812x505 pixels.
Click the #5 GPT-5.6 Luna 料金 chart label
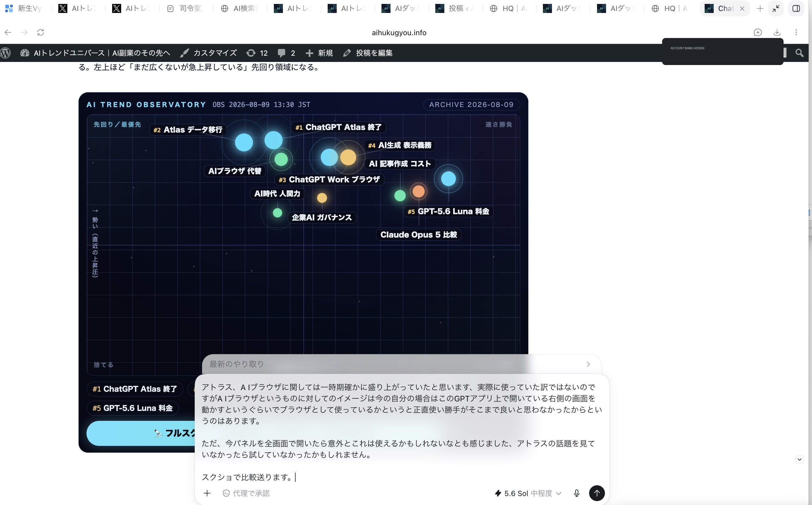click(448, 211)
